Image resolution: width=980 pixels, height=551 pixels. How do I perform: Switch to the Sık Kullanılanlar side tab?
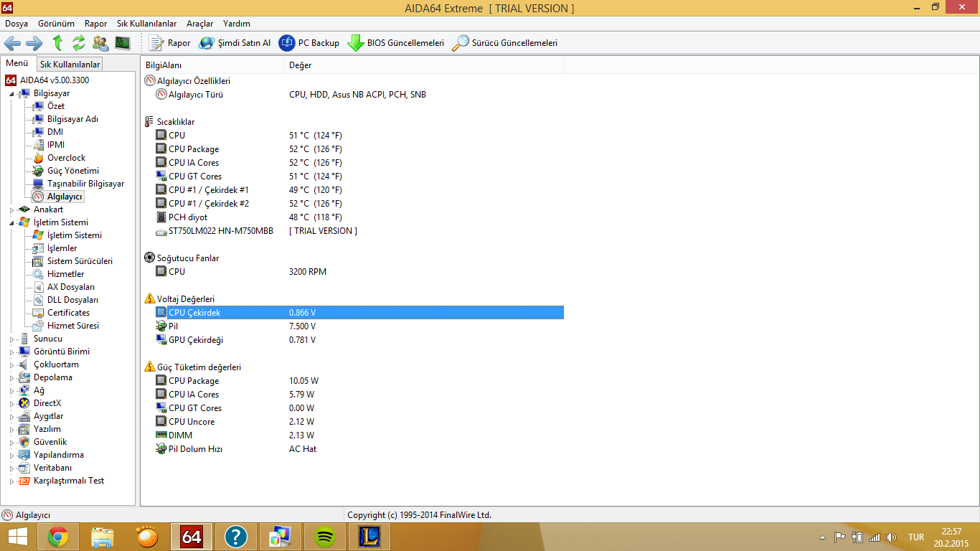(70, 64)
